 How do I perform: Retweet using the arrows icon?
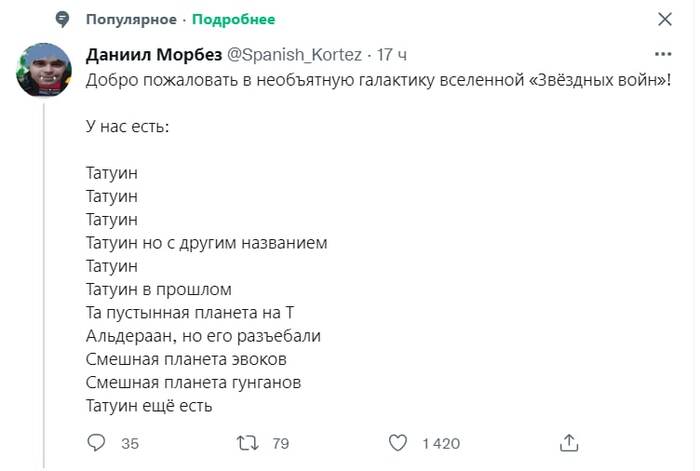point(248,443)
